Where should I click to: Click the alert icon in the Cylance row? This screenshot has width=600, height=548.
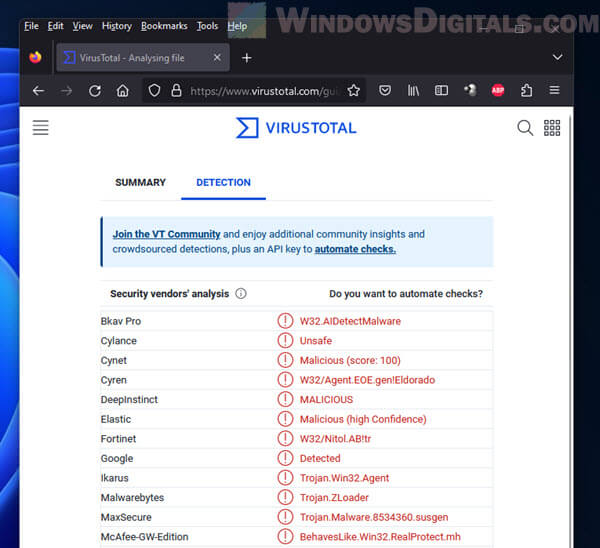tap(285, 340)
